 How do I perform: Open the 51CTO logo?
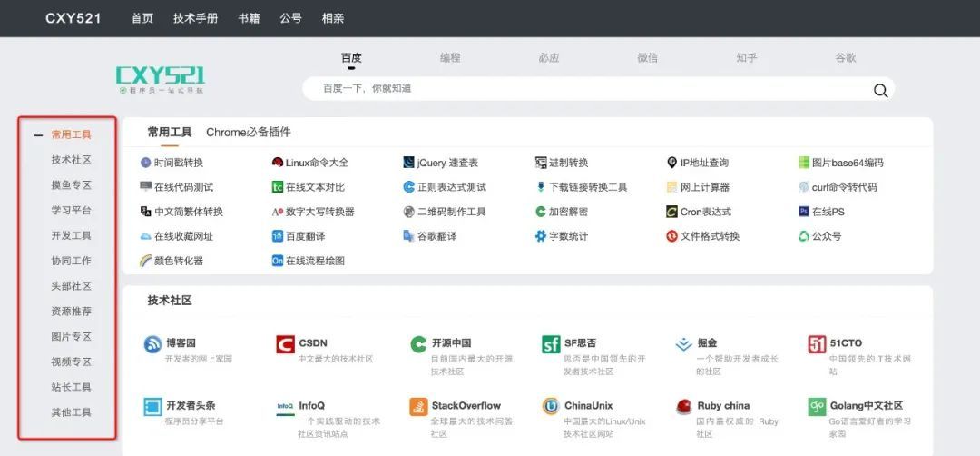click(x=817, y=344)
